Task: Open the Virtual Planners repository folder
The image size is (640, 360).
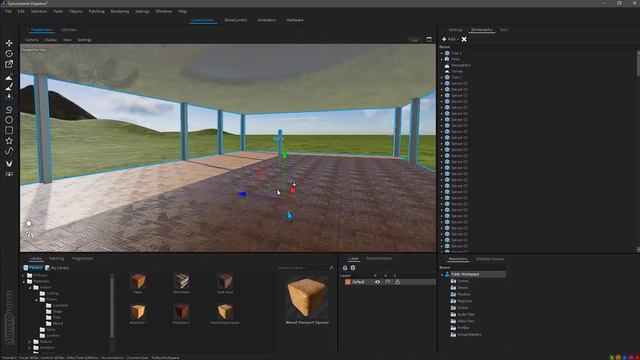Action: 469,334
